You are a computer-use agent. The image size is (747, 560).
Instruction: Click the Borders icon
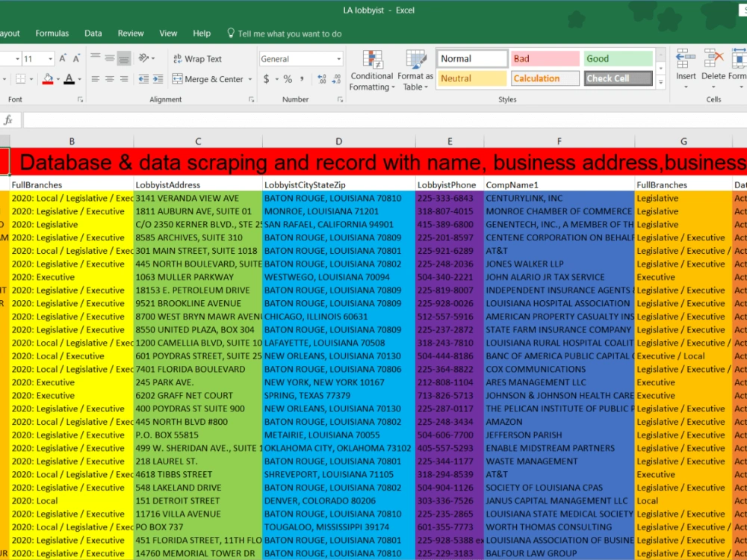20,79
